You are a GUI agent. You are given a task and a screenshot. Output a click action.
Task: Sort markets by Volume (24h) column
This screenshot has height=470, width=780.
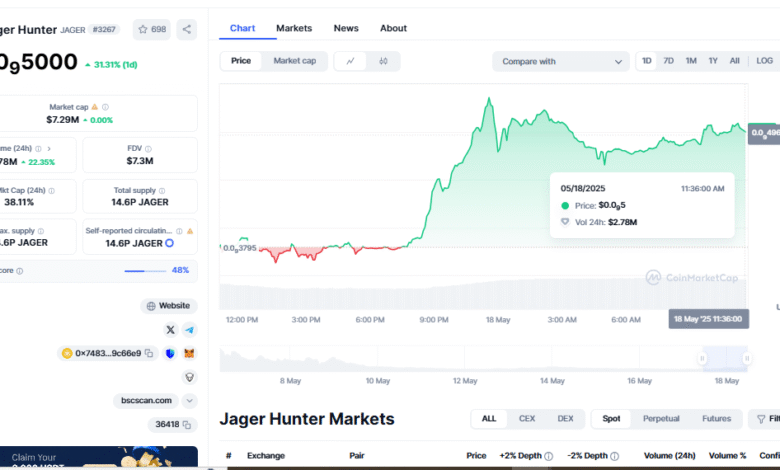(669, 456)
